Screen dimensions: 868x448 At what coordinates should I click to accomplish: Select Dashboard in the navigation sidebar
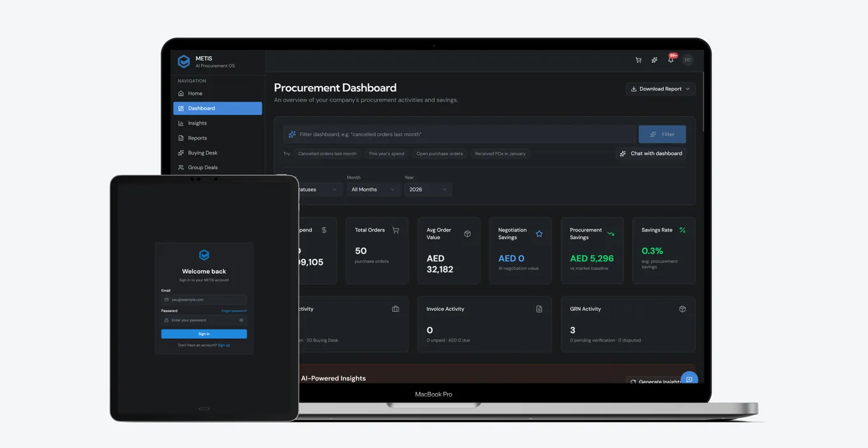[218, 108]
